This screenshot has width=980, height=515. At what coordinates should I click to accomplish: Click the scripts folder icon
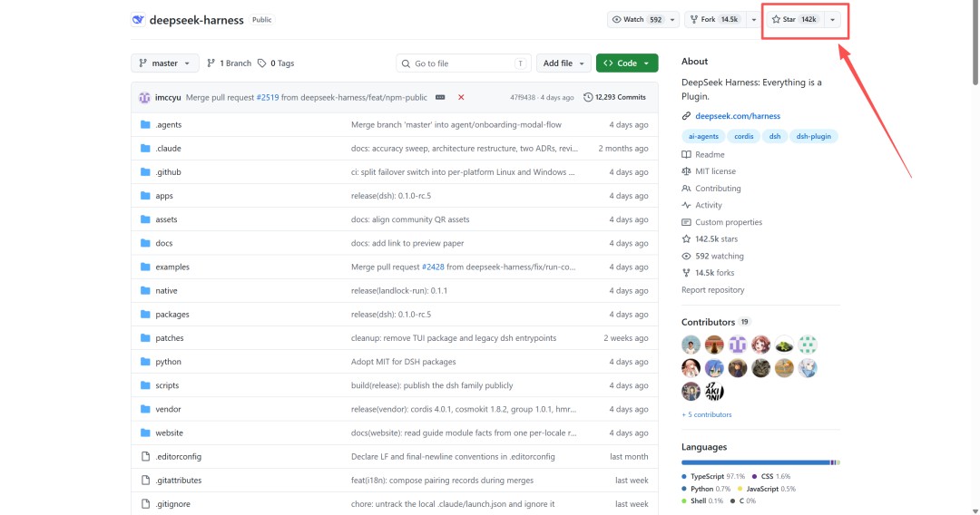(145, 385)
